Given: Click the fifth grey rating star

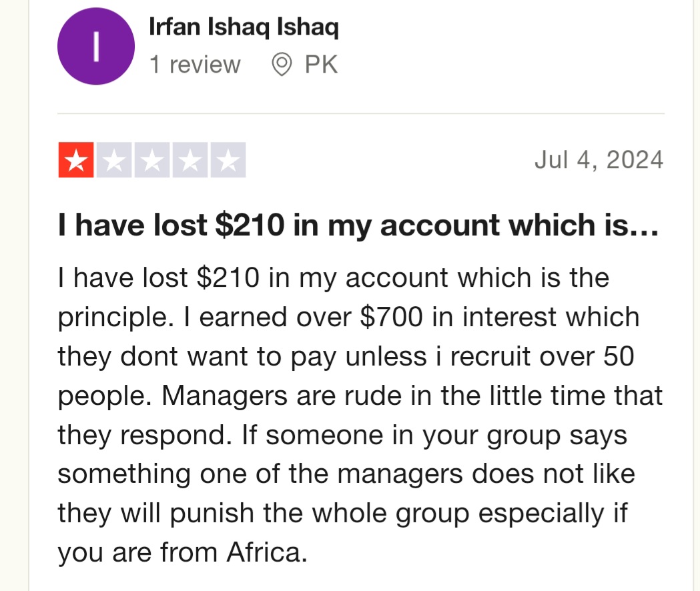Looking at the screenshot, I should [x=228, y=161].
